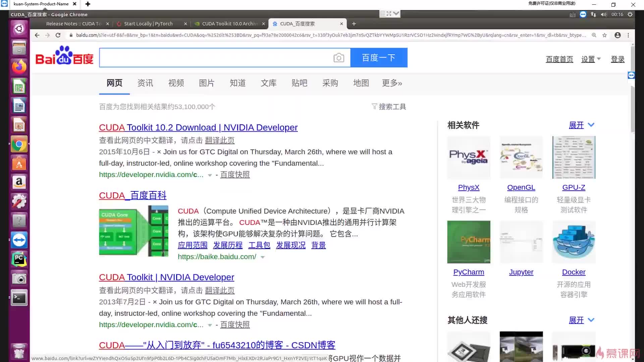This screenshot has width=644, height=362.
Task: Click the Docker software thumbnail
Action: 574,242
